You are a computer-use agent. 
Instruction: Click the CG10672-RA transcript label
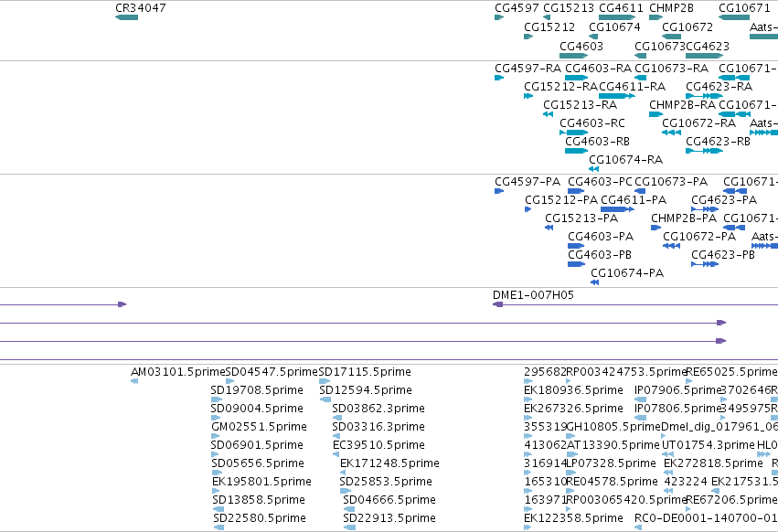[x=698, y=123]
